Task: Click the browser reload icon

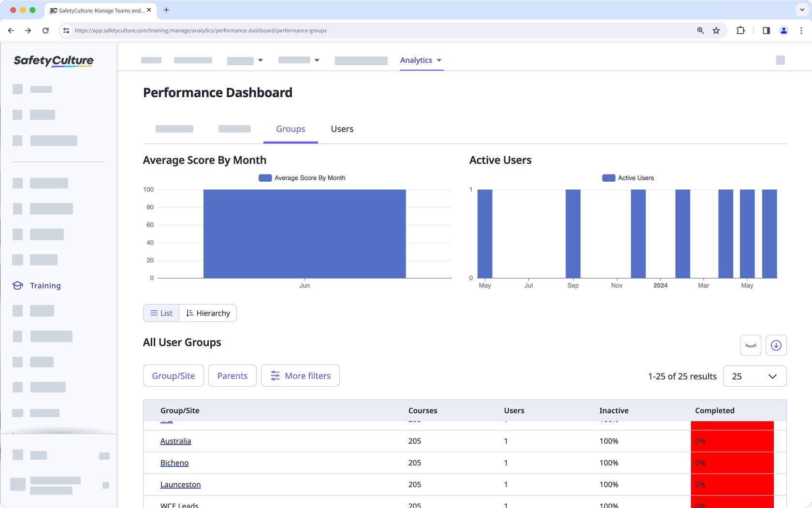Action: 45,30
